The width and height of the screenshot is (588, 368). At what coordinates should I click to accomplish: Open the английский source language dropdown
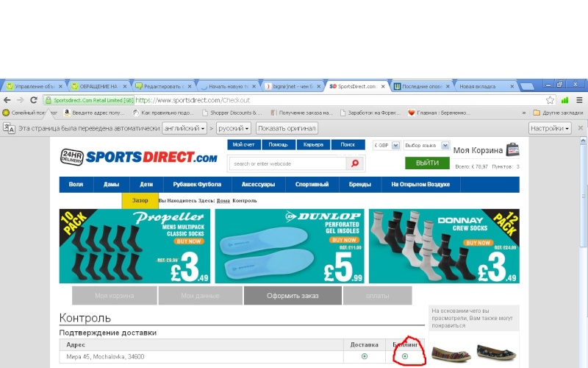pyautogui.click(x=184, y=128)
